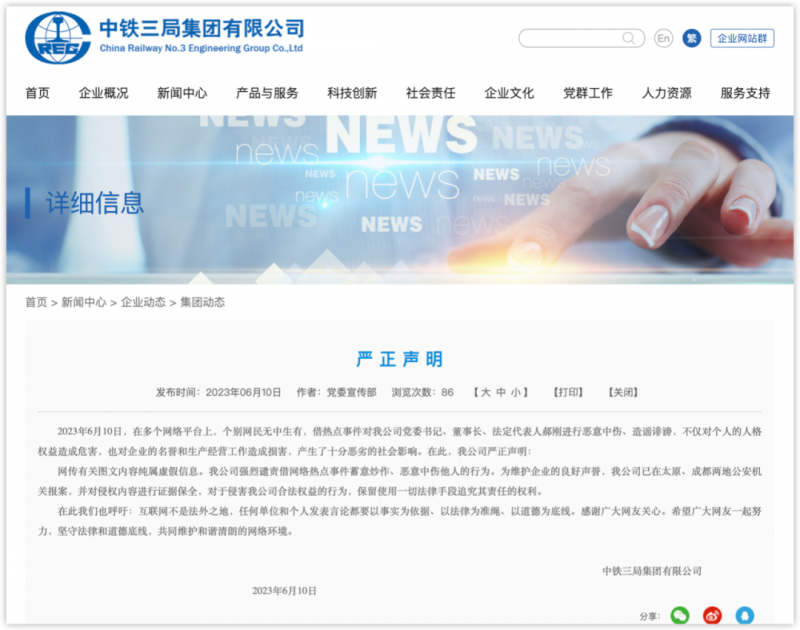Share article via blue QQ icon
The width and height of the screenshot is (800, 630).
click(744, 615)
